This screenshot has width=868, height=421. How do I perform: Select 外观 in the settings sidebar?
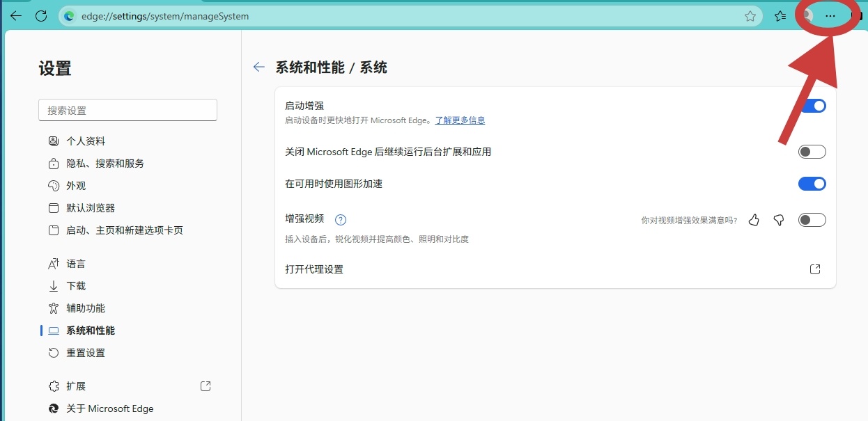[x=77, y=185]
